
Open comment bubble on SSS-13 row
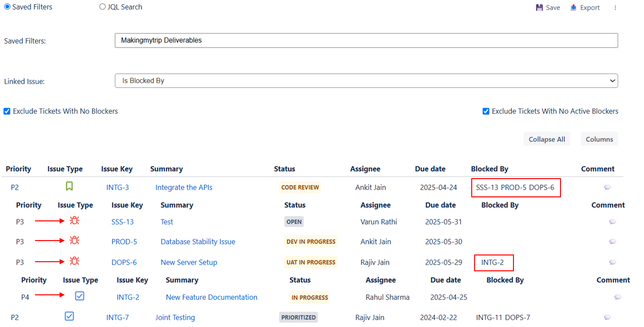(612, 222)
